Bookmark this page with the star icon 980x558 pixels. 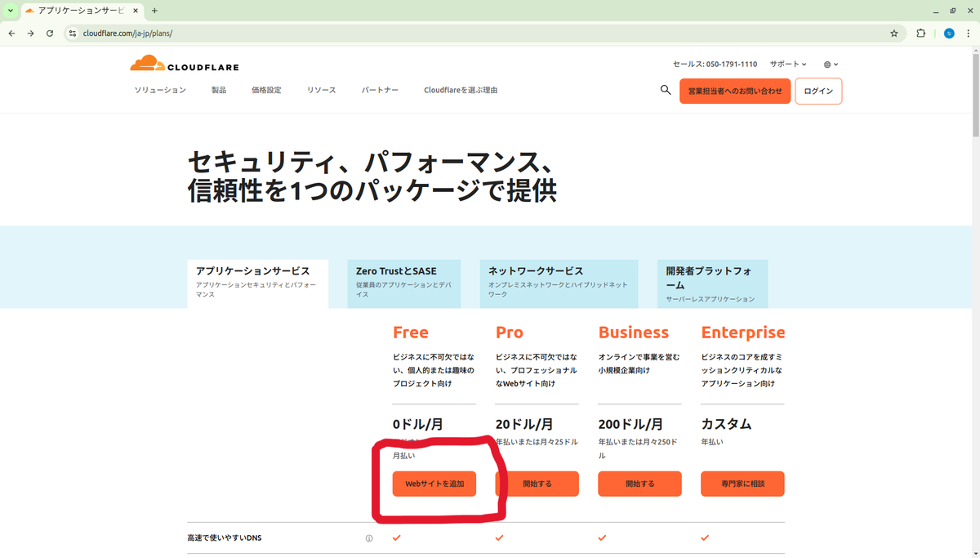(894, 33)
